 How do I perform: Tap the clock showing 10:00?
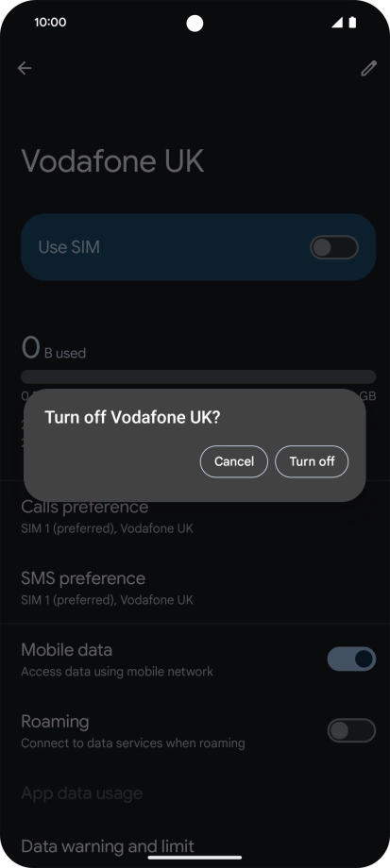coord(50,22)
